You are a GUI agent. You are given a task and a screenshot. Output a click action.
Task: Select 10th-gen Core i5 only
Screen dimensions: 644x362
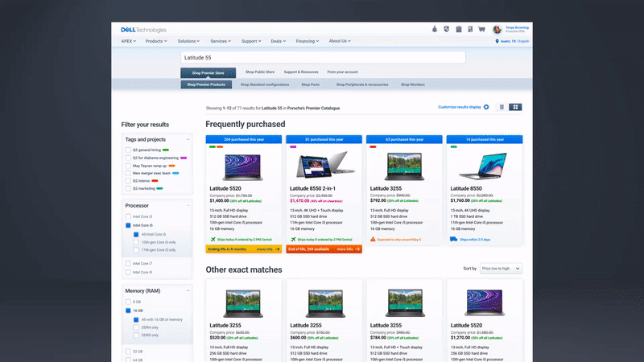(136, 242)
